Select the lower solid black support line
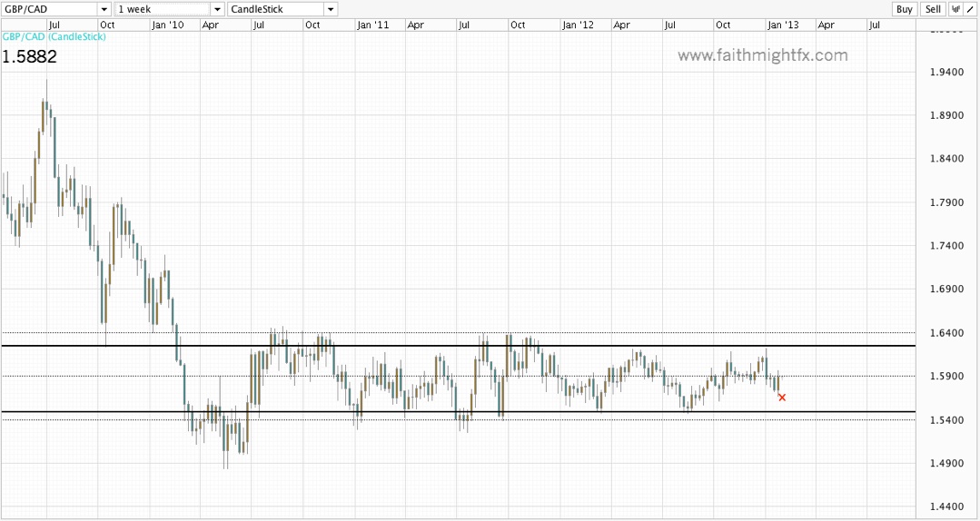The image size is (980, 521). point(458,412)
